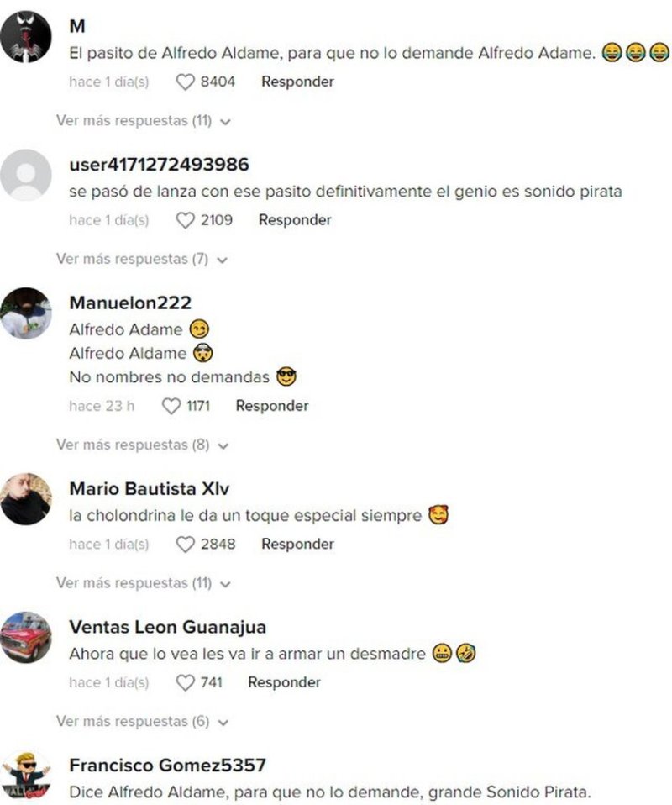Like Mario Bautista Xlv's comment heart icon
The height and width of the screenshot is (805, 672).
click(186, 545)
